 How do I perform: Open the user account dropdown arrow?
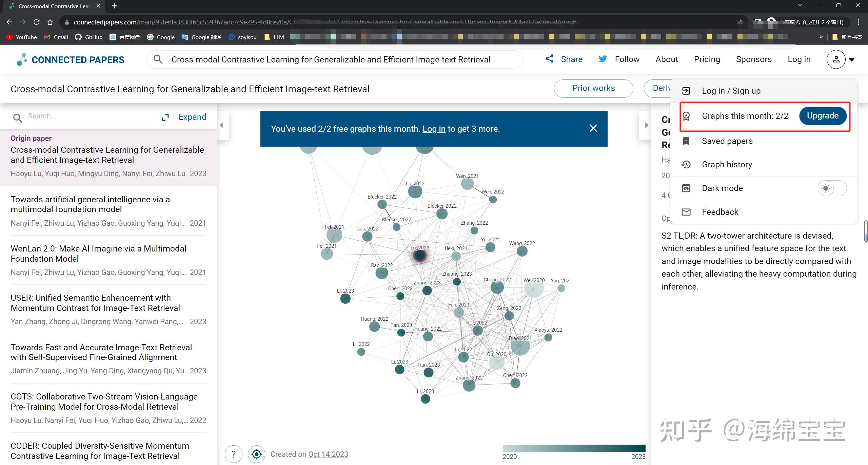[851, 60]
